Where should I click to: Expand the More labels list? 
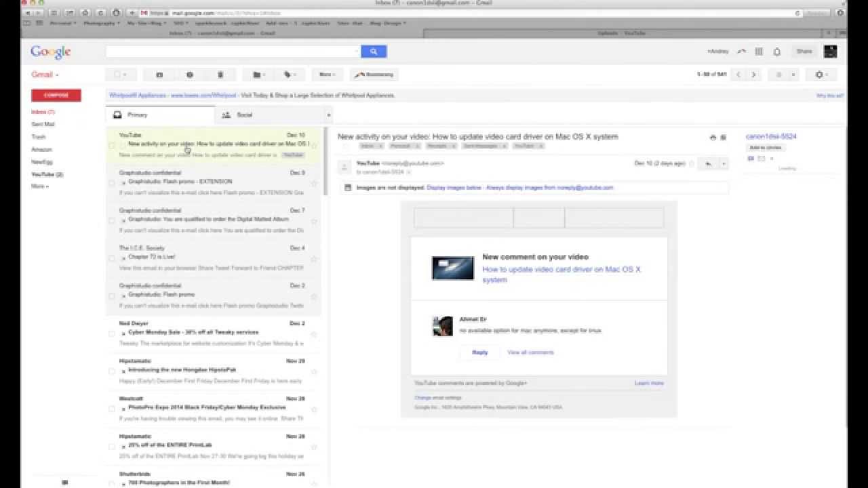[x=40, y=186]
